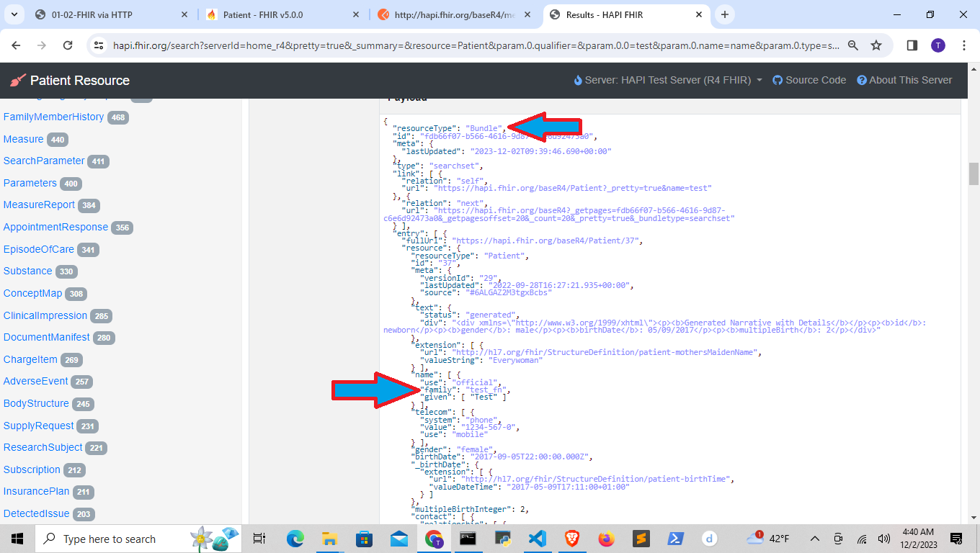Image resolution: width=980 pixels, height=553 pixels.
Task: Close the Patient - FHIR v5.0.0 tab
Action: click(355, 14)
